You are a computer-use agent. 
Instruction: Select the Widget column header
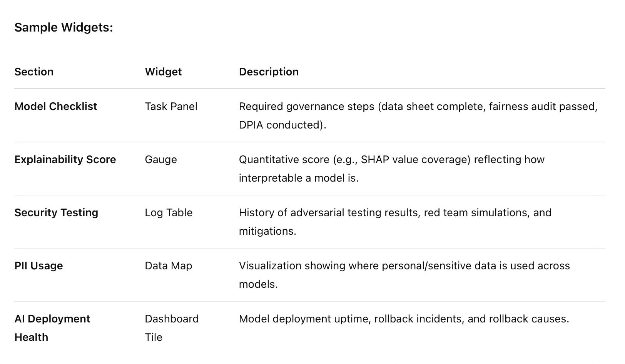163,72
